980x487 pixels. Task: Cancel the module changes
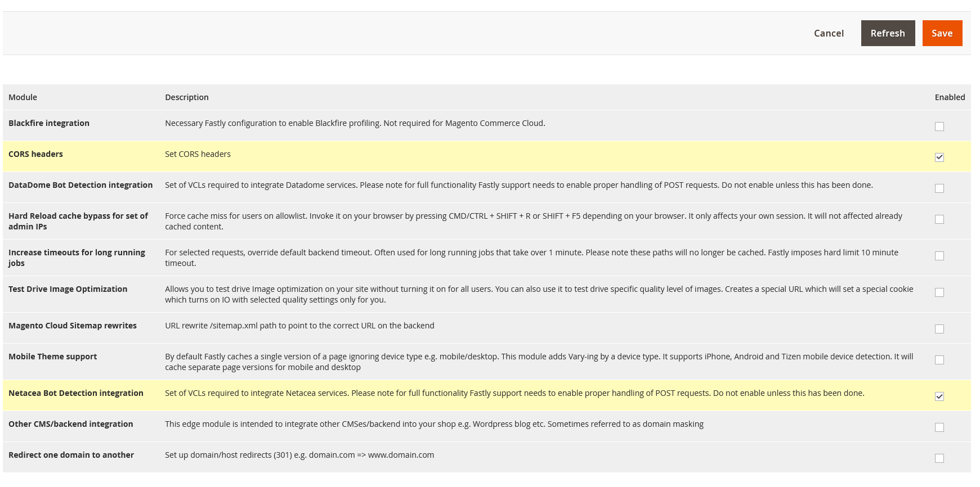pos(829,33)
